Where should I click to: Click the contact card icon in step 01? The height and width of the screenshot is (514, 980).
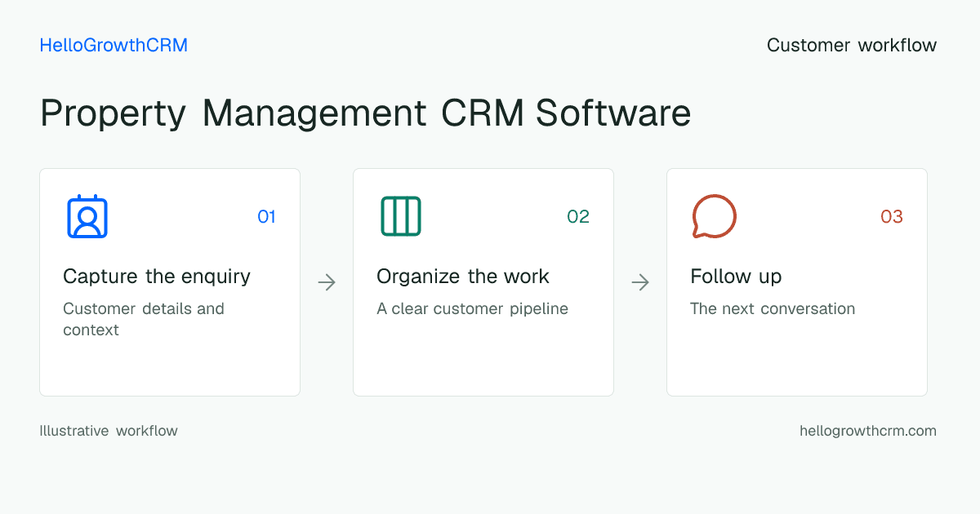coord(87,216)
